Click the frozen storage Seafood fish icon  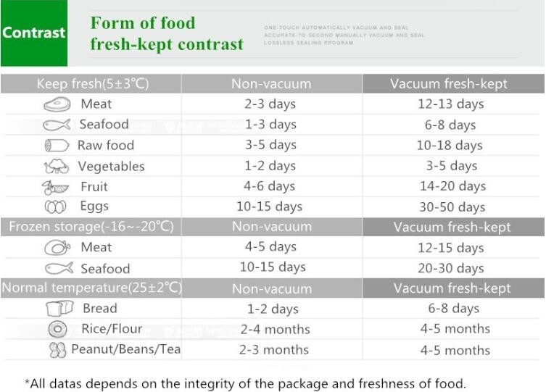pos(59,269)
